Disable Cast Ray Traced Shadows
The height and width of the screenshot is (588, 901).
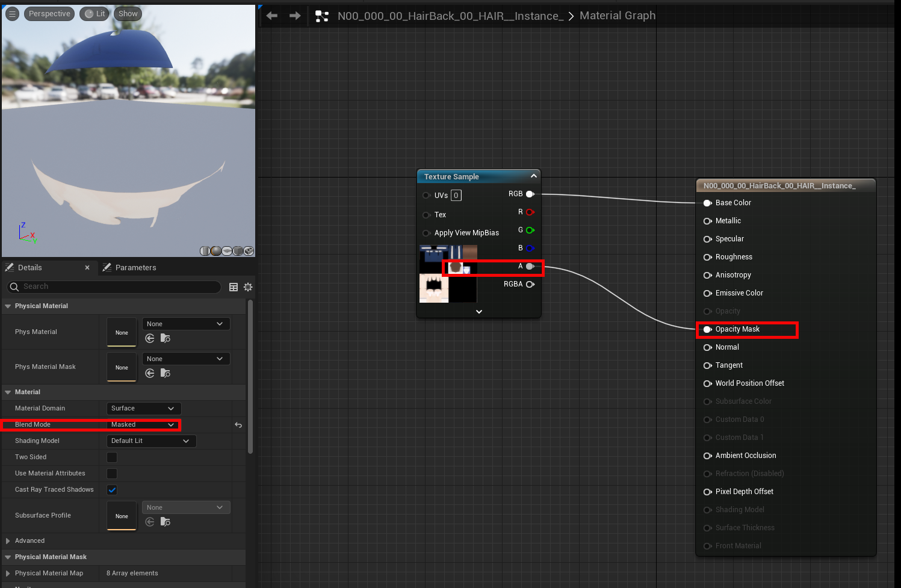pos(111,489)
